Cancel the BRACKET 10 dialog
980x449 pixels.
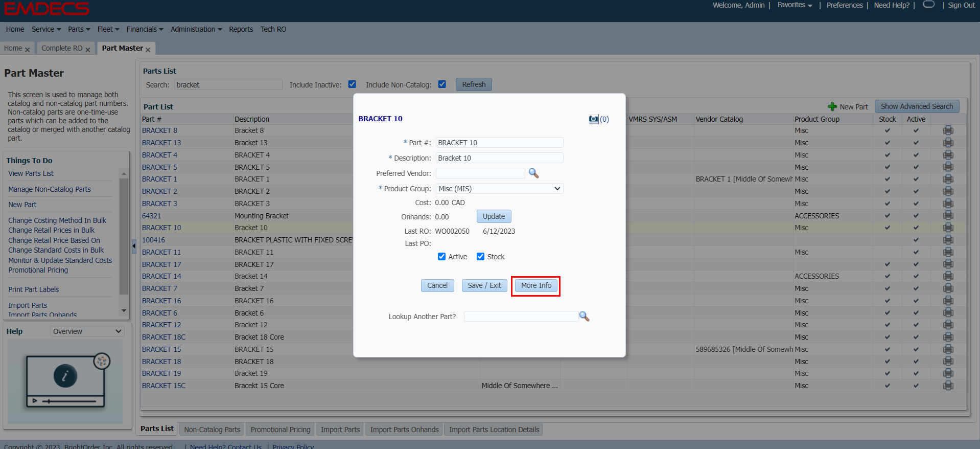pyautogui.click(x=437, y=285)
